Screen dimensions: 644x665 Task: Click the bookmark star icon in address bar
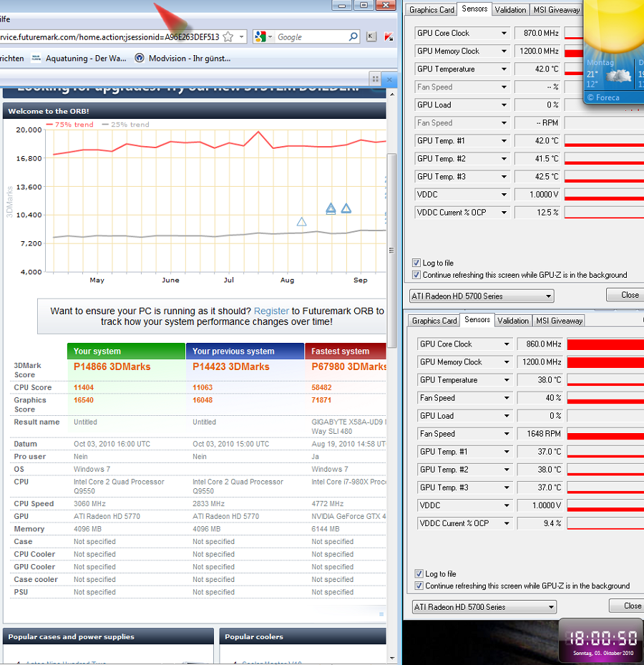tap(228, 37)
